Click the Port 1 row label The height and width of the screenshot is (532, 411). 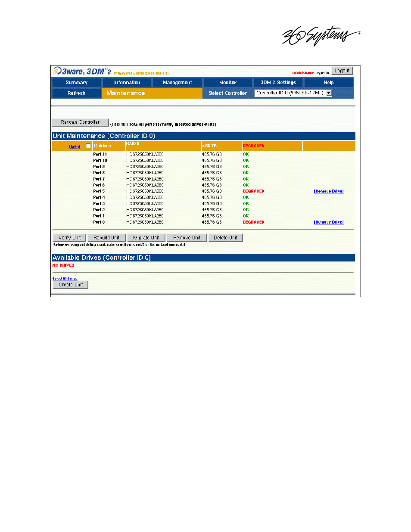(x=99, y=216)
